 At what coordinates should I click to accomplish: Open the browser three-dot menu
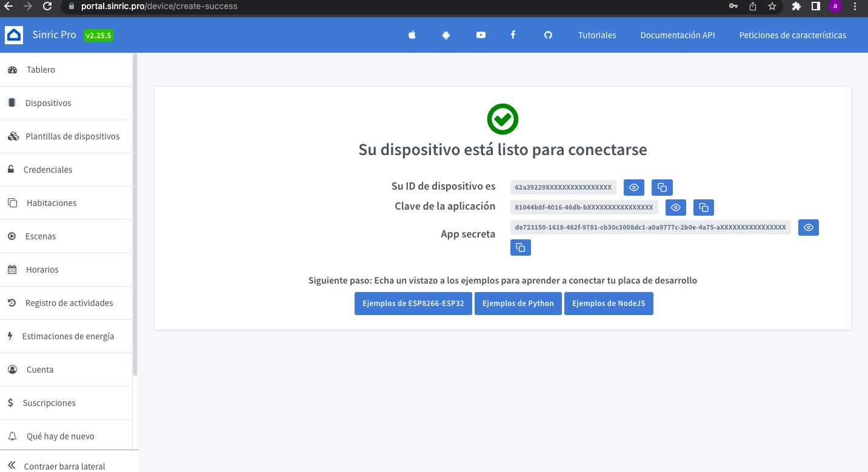tap(855, 7)
